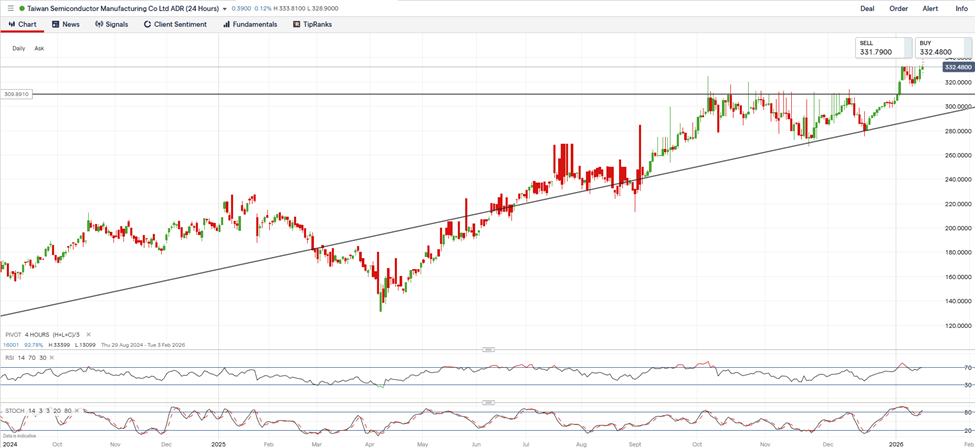Click the 2026 label on time axis
The height and width of the screenshot is (448, 975).
[895, 445]
